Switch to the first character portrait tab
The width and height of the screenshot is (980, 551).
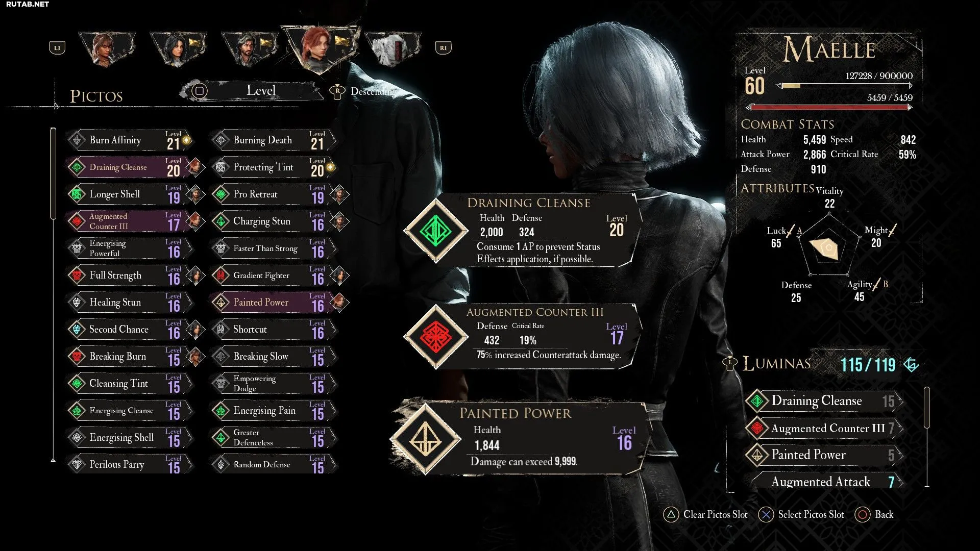click(x=107, y=49)
